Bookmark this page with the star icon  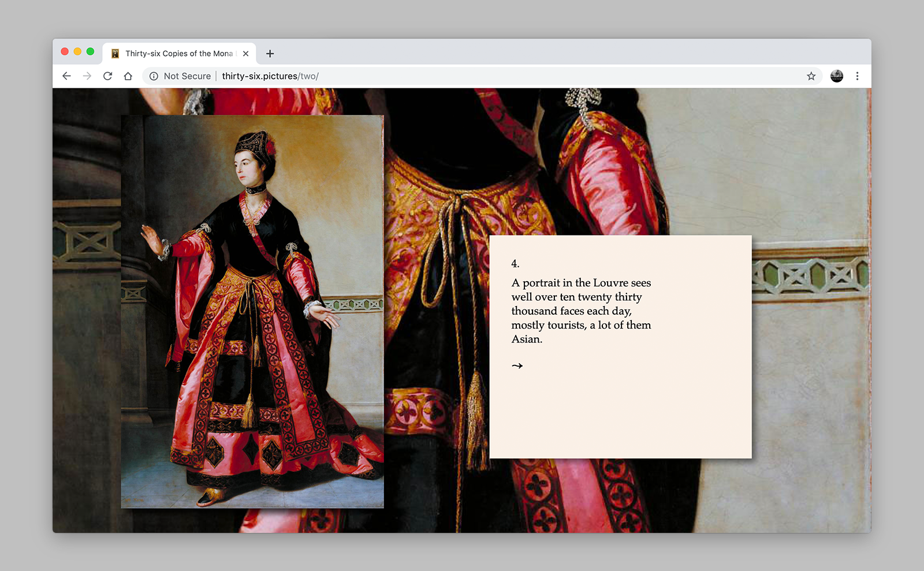pos(811,76)
